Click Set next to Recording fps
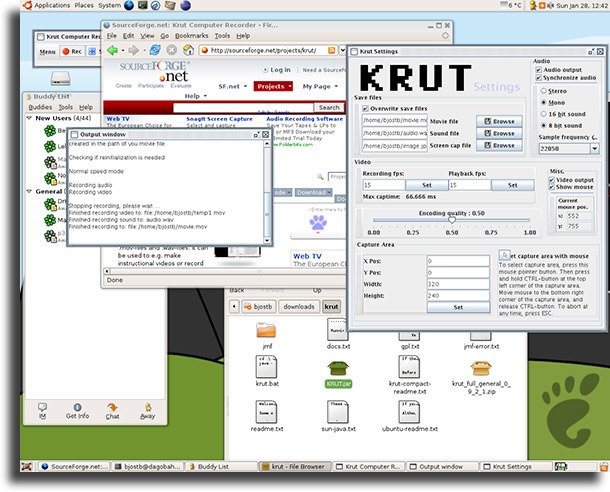This screenshot has height=492, width=610. point(427,185)
